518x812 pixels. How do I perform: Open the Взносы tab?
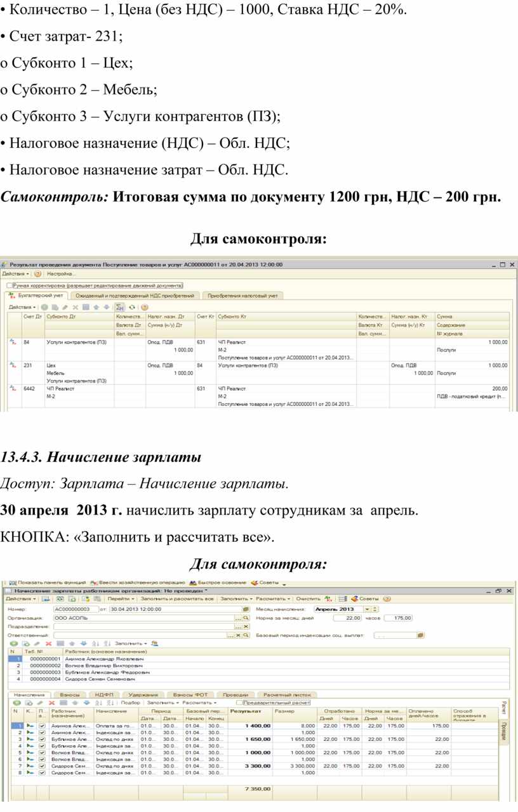click(x=70, y=695)
